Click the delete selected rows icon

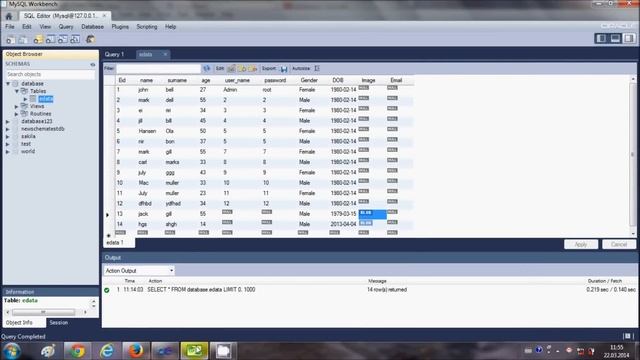click(252, 69)
